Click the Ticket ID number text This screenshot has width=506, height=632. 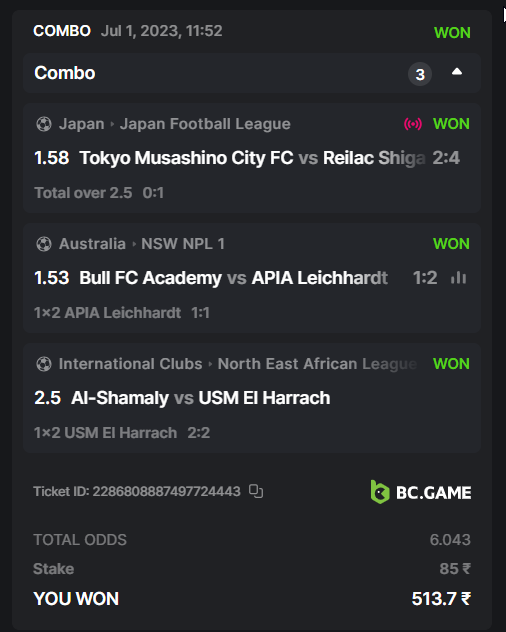[x=166, y=491]
